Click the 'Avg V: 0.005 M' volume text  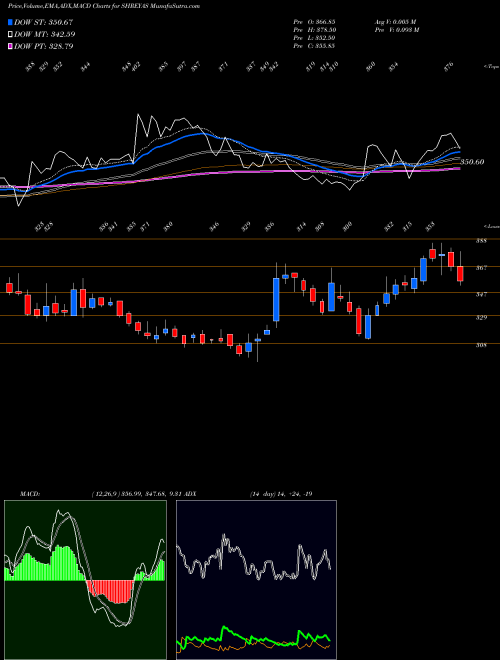pos(395,22)
